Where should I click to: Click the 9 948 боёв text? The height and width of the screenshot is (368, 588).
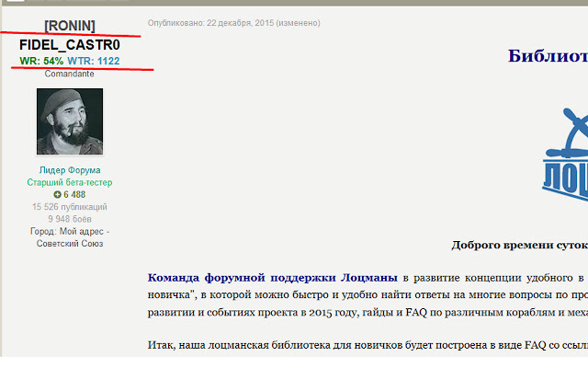(70, 219)
